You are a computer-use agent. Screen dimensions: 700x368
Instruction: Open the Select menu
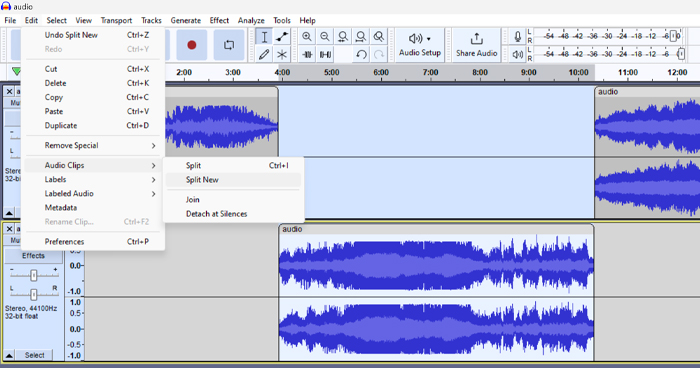click(x=56, y=21)
